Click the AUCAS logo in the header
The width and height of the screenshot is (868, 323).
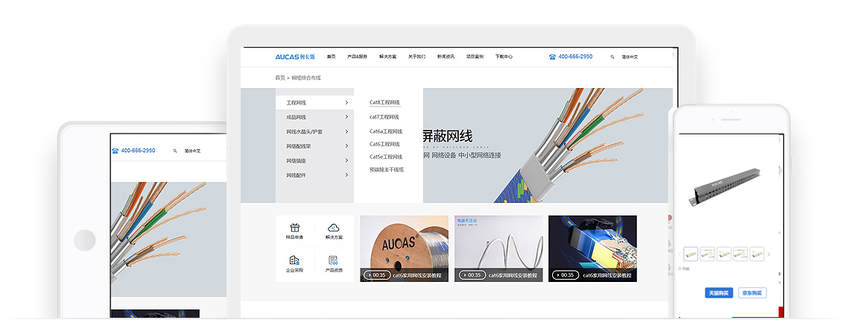tap(295, 57)
